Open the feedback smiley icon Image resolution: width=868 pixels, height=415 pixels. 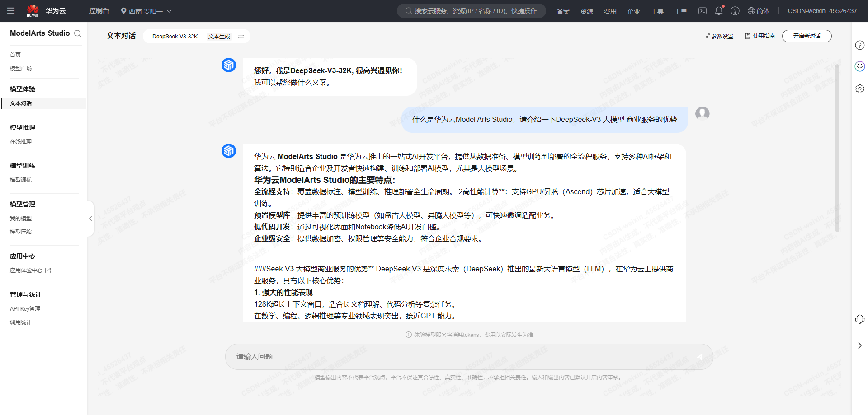860,66
